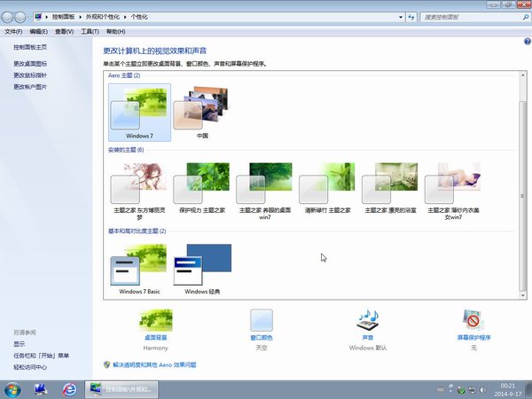Open 屏幕保护程序 settings icon

pyautogui.click(x=473, y=319)
